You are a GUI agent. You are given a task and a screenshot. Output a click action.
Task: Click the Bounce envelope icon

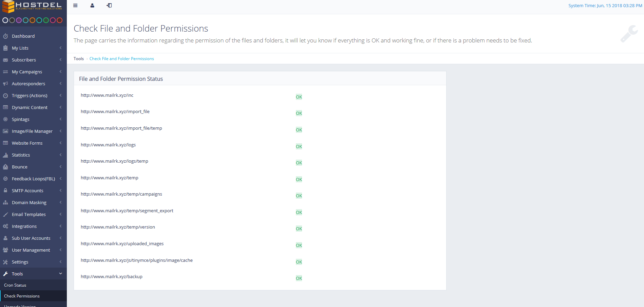[x=5, y=167]
